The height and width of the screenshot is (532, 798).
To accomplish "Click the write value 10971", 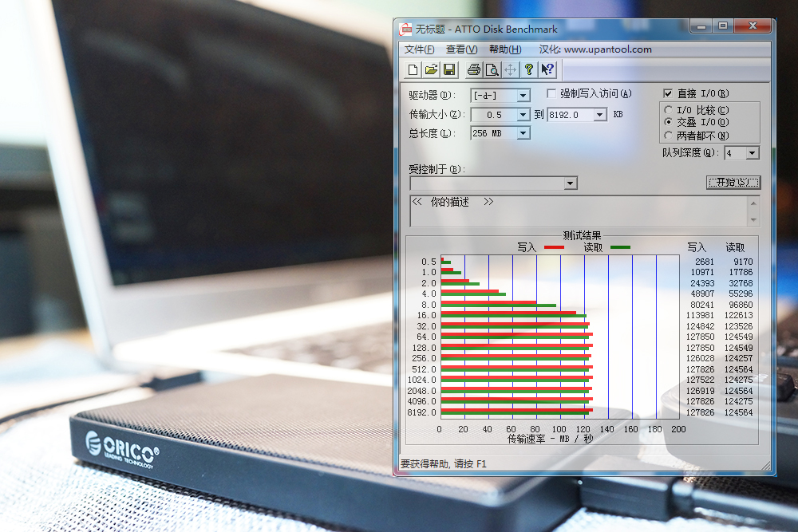I will (x=702, y=272).
